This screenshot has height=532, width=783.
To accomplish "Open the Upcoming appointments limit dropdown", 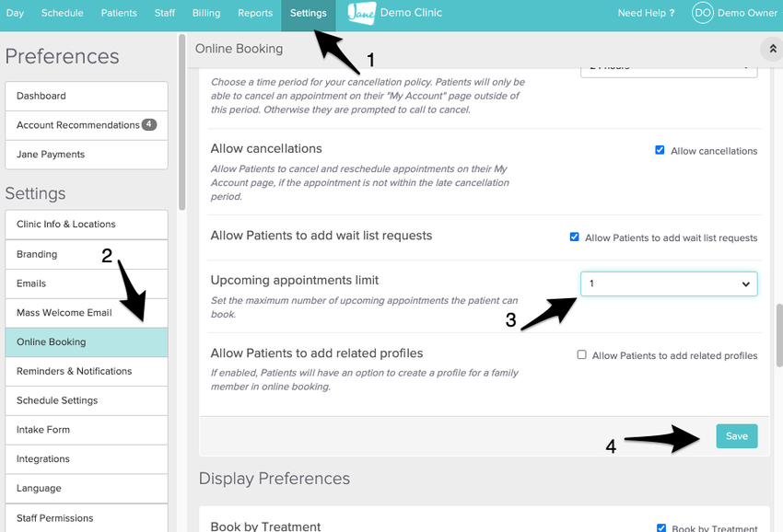I will [669, 283].
